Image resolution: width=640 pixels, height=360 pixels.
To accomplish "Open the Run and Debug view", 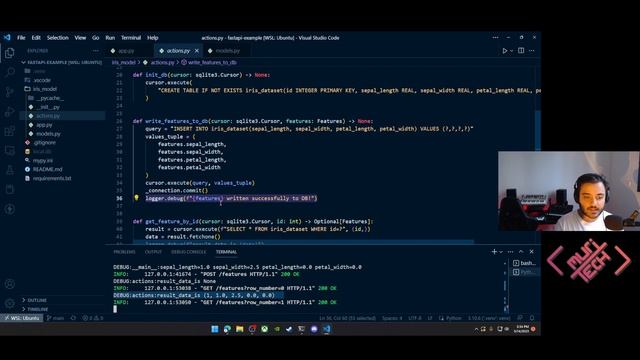I will coord(9,111).
